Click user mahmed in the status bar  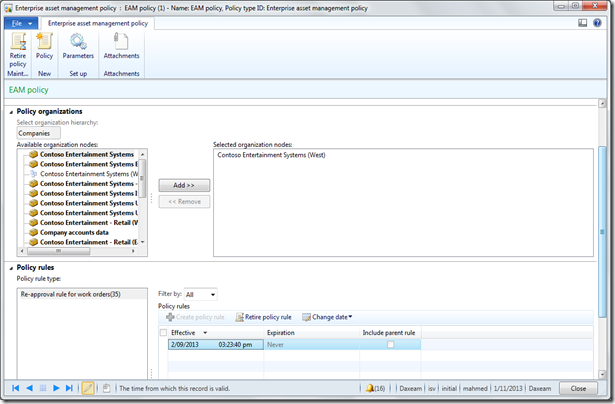[475, 388]
